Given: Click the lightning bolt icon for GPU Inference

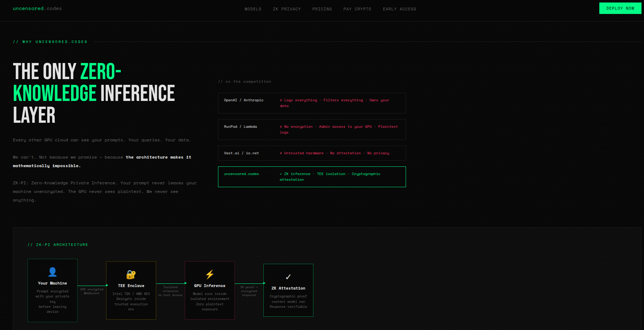Looking at the screenshot, I should [x=209, y=274].
